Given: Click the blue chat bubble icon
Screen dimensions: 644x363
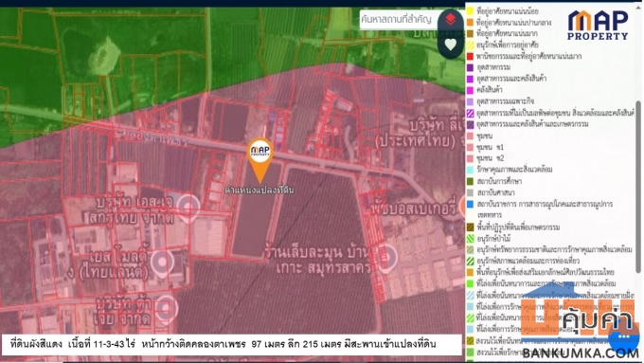Looking at the screenshot, I should coord(623,336).
